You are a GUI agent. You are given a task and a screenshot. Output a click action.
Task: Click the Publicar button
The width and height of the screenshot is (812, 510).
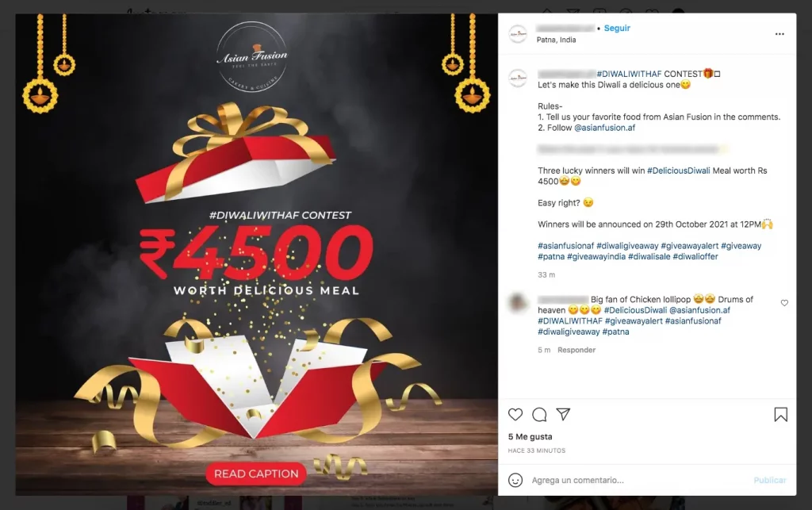[x=769, y=480]
